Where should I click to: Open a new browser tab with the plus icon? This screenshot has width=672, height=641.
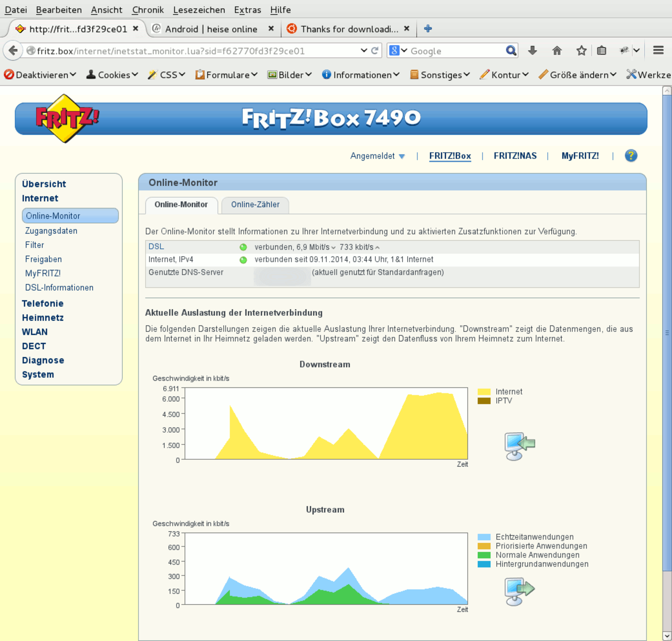pos(428,29)
